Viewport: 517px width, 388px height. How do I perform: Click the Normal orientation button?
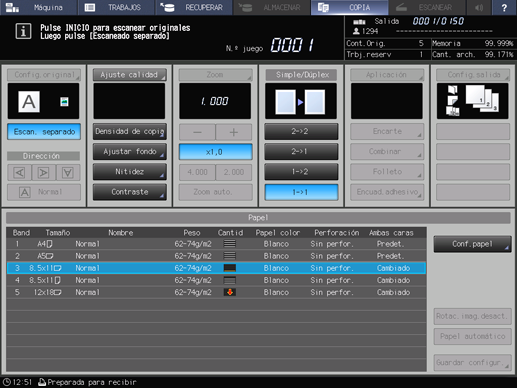point(44,192)
